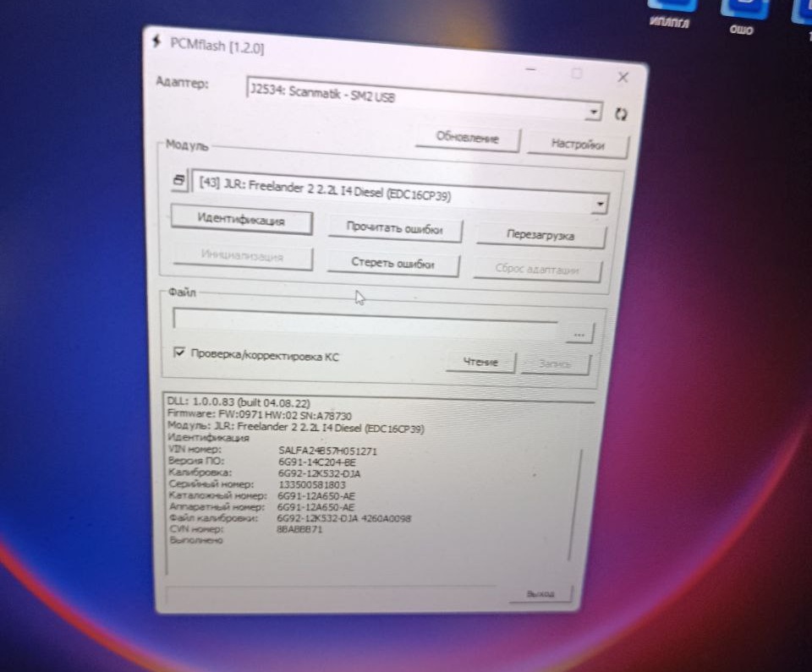Start reading with Чтение button
This screenshot has width=812, height=672.
coord(480,362)
